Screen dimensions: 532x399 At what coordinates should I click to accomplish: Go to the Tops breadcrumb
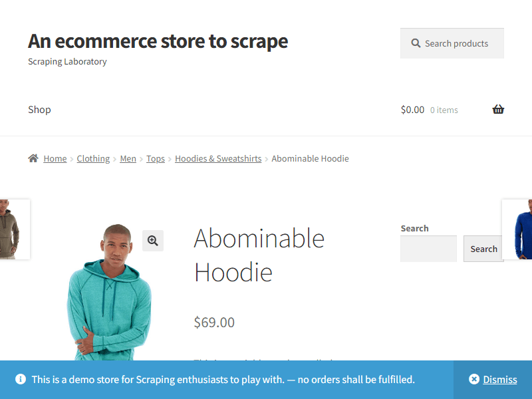[156, 158]
